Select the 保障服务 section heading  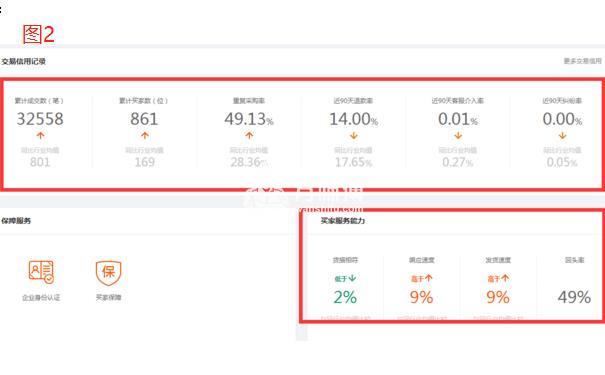(x=16, y=221)
